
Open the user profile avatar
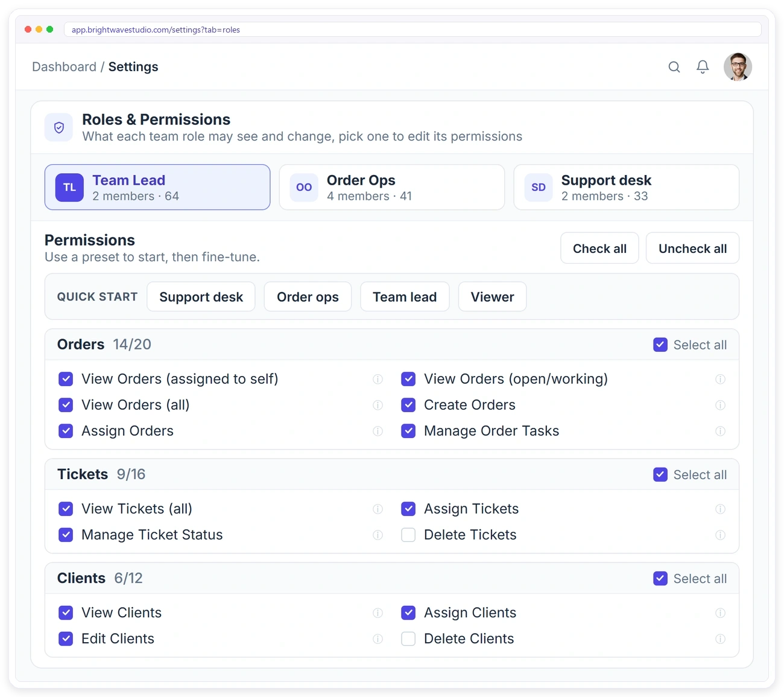[738, 67]
